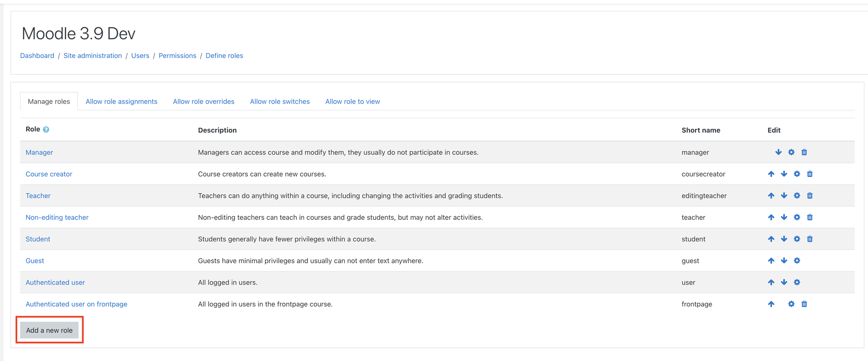This screenshot has width=868, height=361.
Task: Delete the Teacher role
Action: [810, 195]
